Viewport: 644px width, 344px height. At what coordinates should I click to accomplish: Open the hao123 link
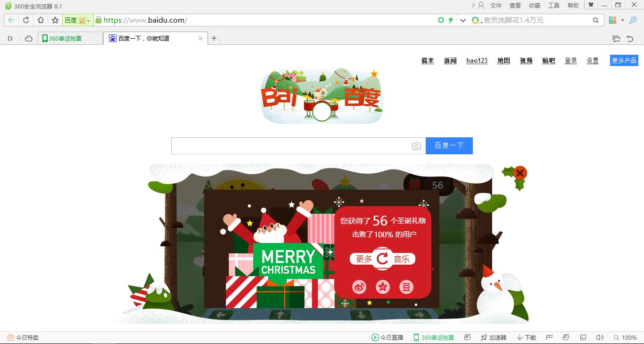pyautogui.click(x=477, y=60)
